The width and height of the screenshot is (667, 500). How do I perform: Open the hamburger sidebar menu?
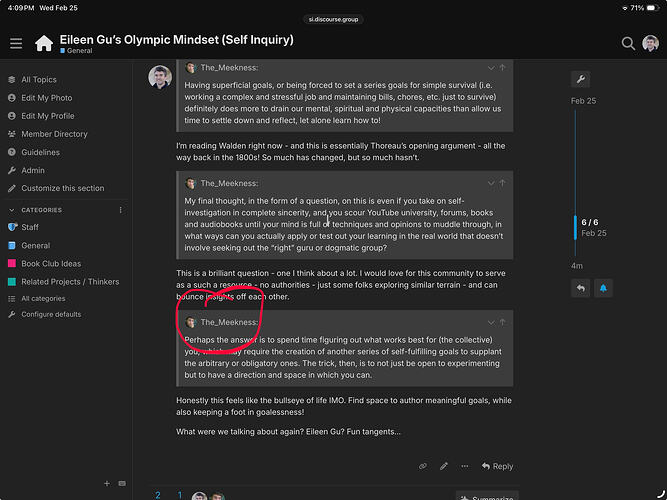click(16, 43)
